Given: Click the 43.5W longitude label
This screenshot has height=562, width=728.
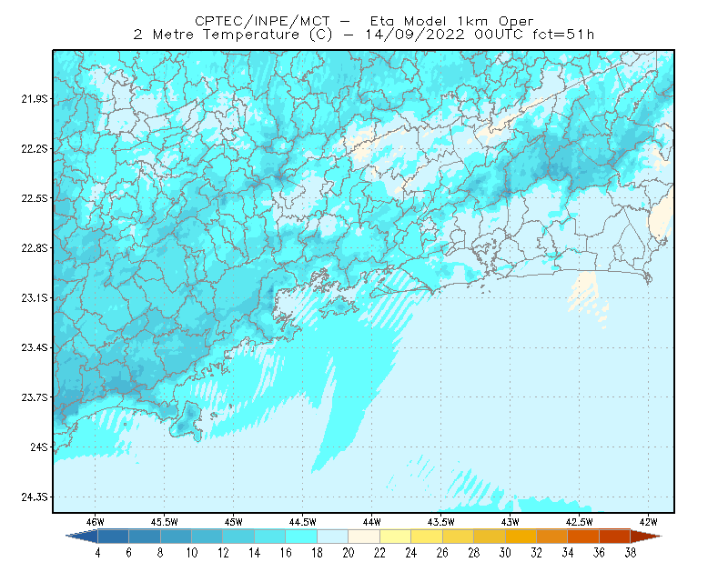Looking at the screenshot, I should pos(440,522).
